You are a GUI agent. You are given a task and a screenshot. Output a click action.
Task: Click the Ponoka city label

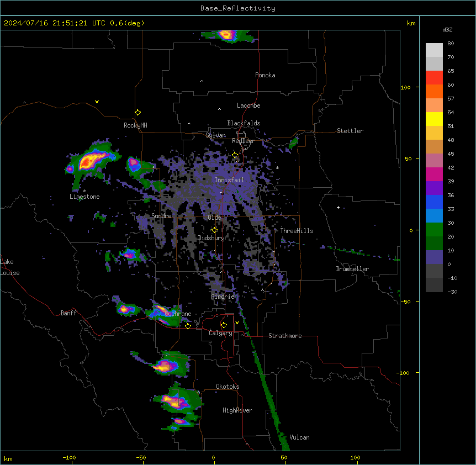(x=265, y=75)
